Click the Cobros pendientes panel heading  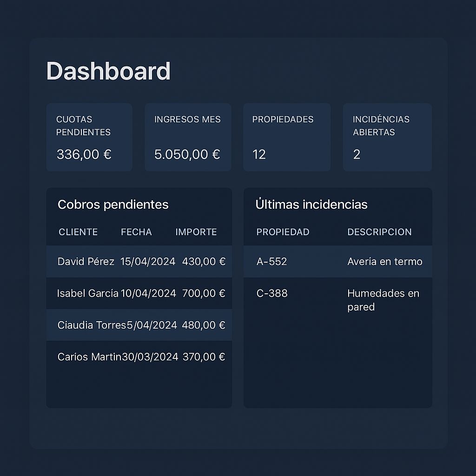[x=113, y=205]
